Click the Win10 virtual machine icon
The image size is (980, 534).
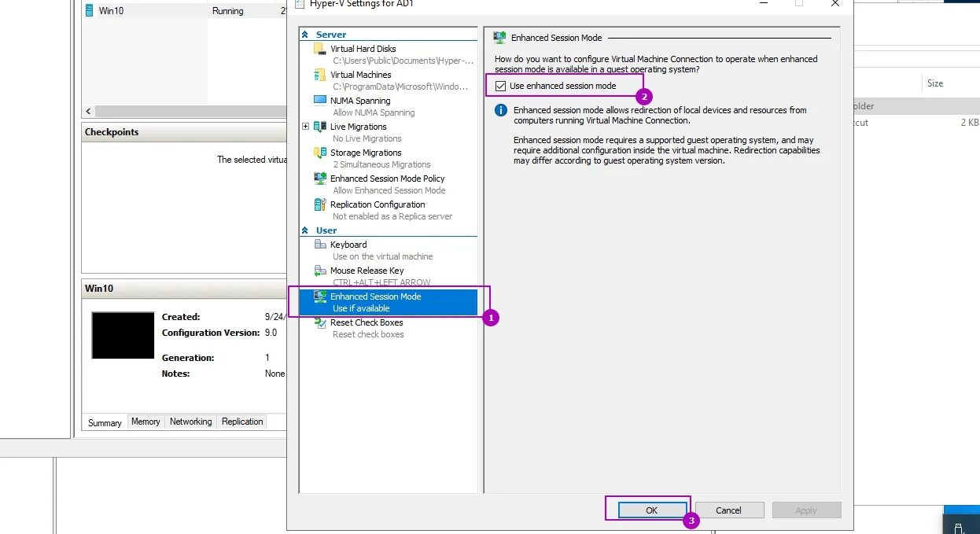click(89, 11)
